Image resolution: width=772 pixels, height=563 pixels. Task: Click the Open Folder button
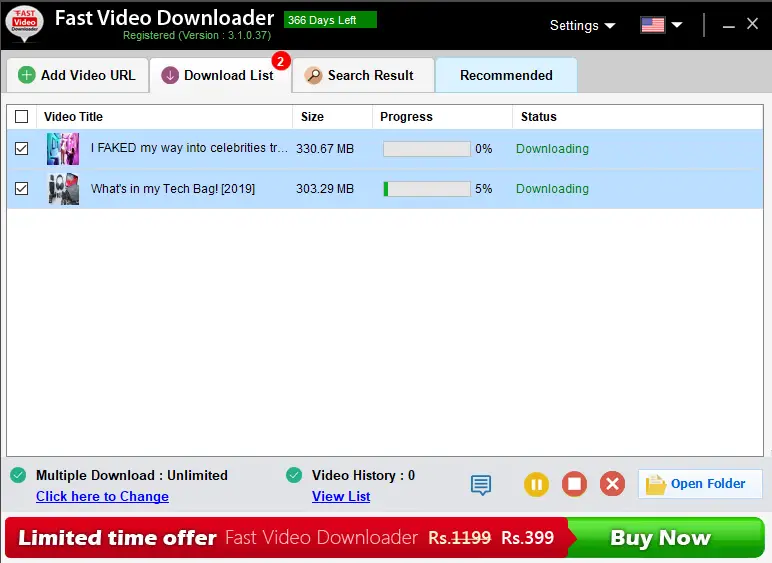(x=700, y=484)
